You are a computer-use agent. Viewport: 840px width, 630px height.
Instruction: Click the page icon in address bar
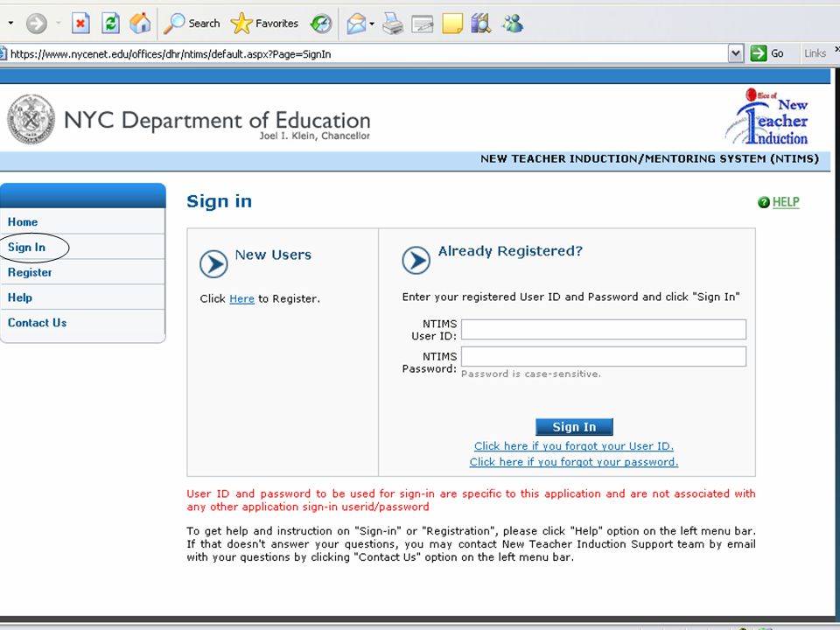[3, 53]
